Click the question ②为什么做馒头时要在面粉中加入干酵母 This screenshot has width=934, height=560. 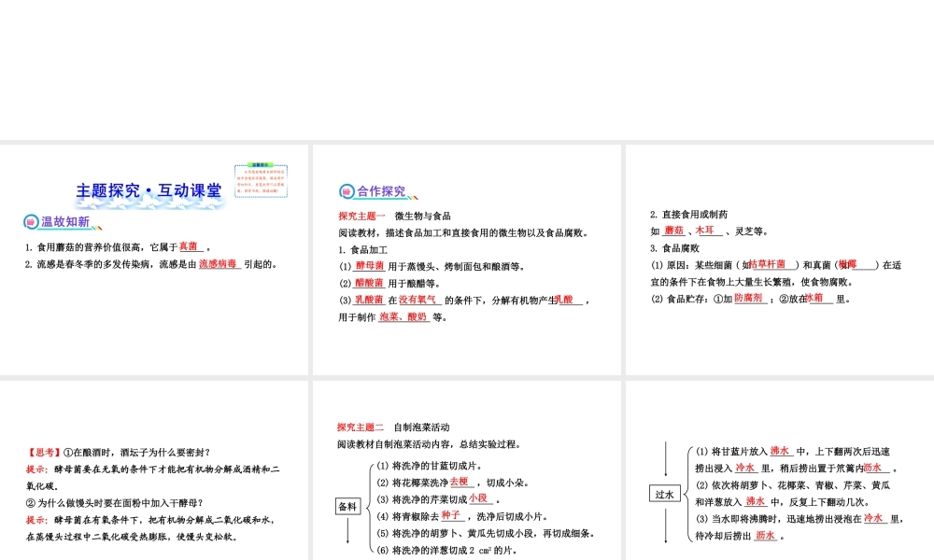tap(114, 503)
